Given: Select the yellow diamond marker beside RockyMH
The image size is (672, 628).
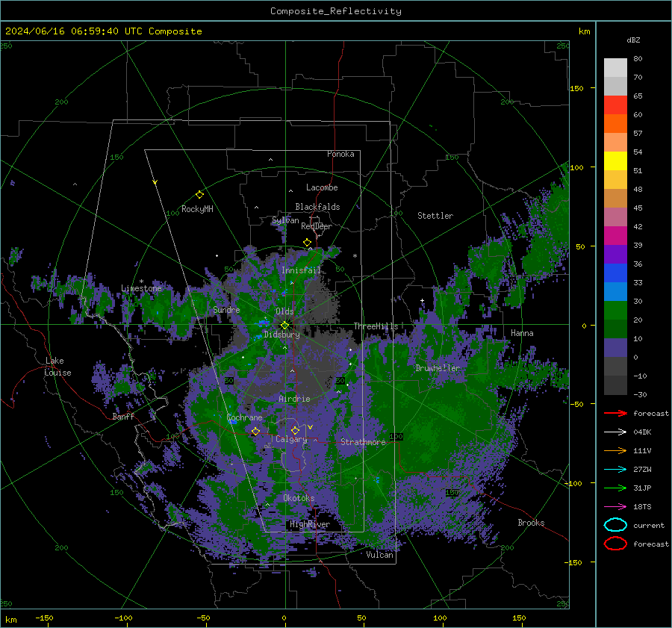Looking at the screenshot, I should click(x=199, y=195).
